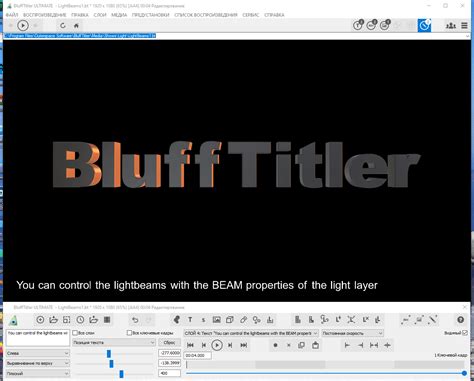The image size is (474, 381).
Task: Toggle the Все слои checkbox
Action: click(75, 333)
